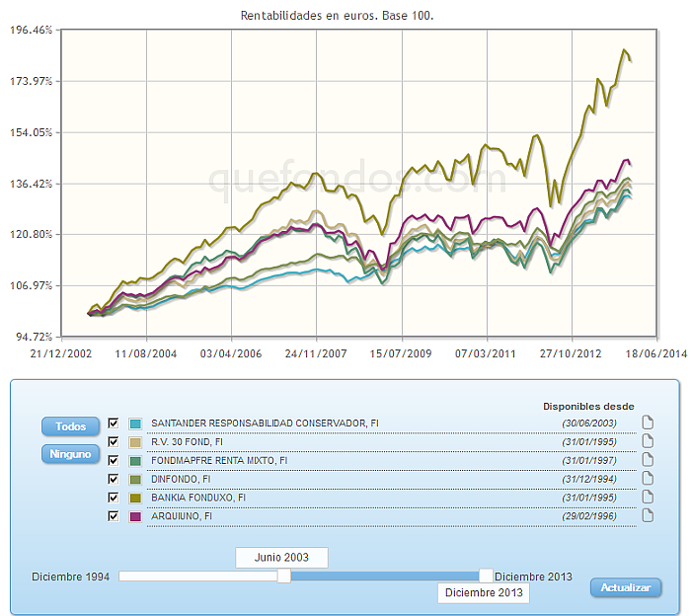Click the (31/12/1994) availability date
The height and width of the screenshot is (616, 691).
589,479
